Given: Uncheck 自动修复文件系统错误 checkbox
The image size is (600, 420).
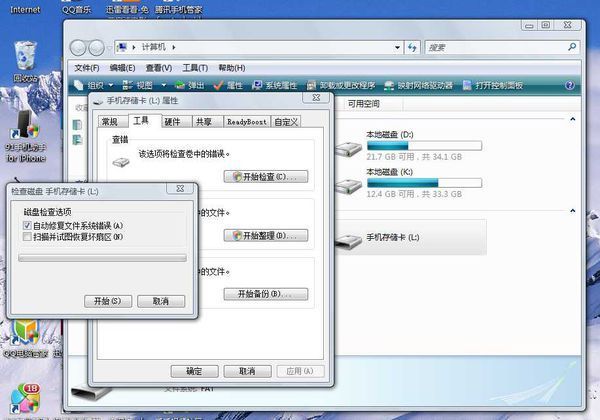Looking at the screenshot, I should 27,226.
